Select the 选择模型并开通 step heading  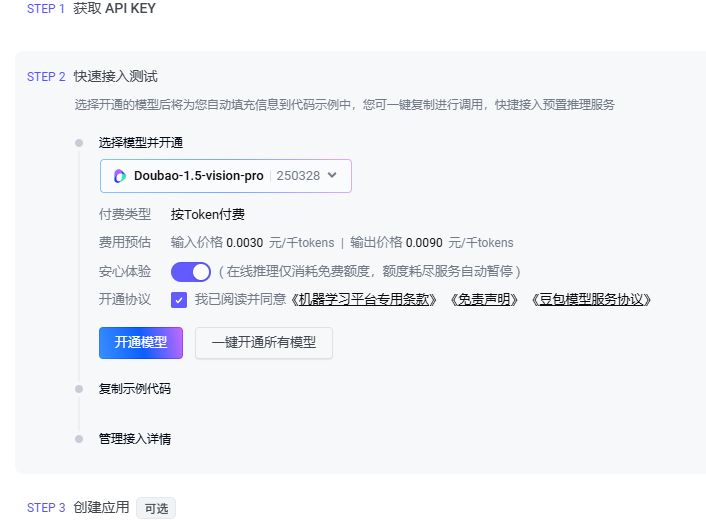(140, 143)
